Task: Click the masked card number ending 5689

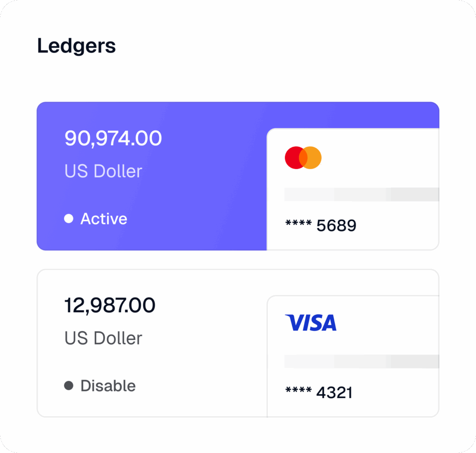Action: 320,226
